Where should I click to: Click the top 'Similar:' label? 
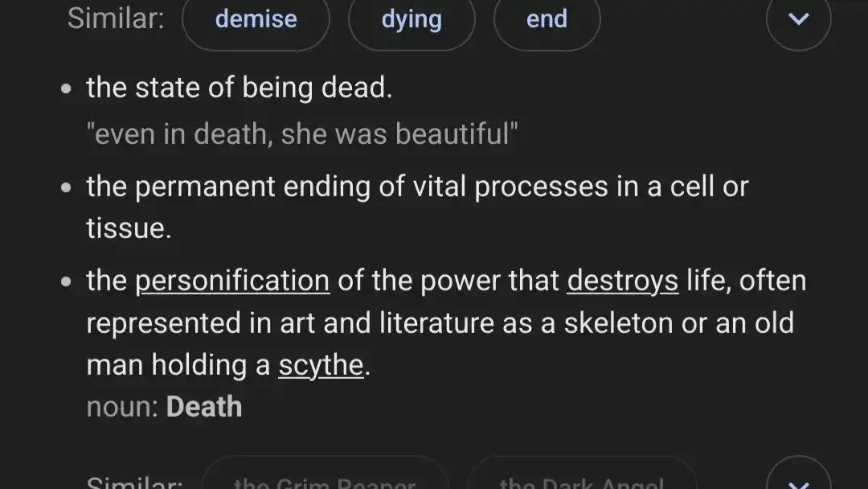(x=116, y=18)
